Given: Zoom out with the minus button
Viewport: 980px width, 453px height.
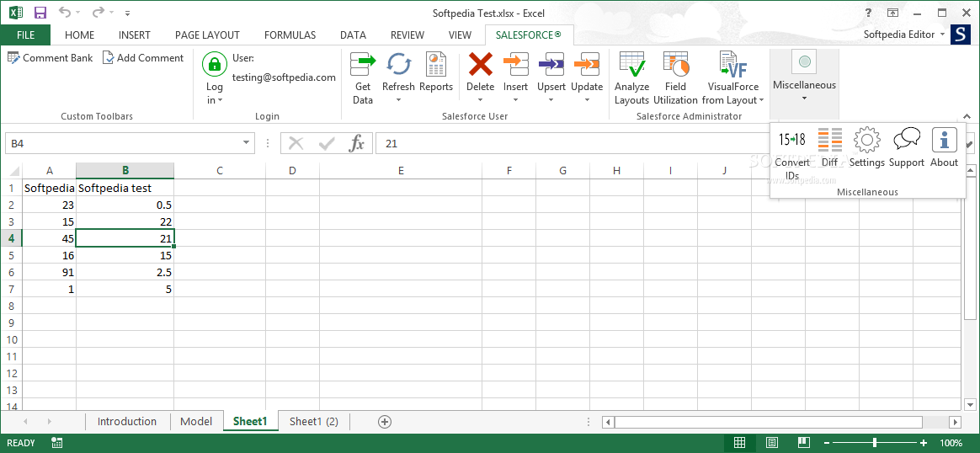Looking at the screenshot, I should point(826,443).
